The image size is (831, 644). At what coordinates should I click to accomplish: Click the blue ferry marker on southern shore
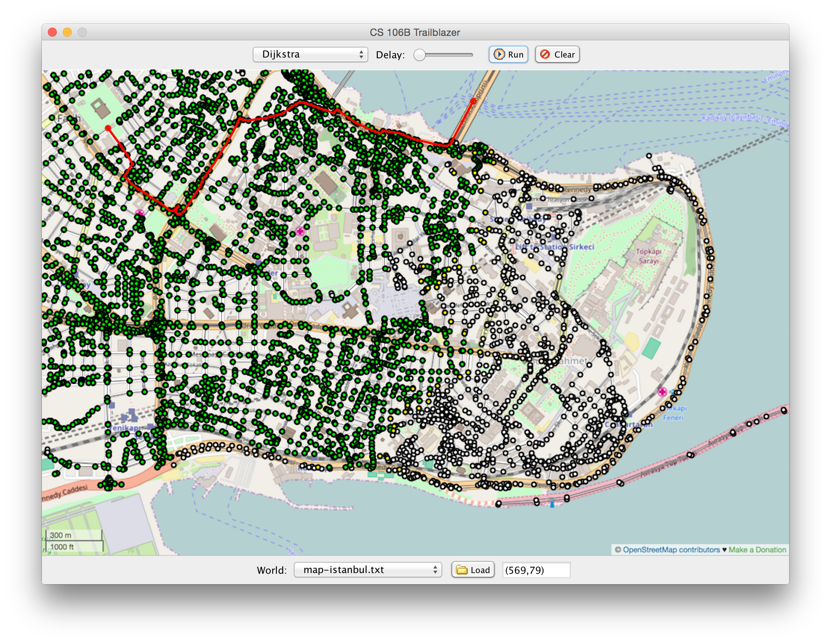point(552,504)
